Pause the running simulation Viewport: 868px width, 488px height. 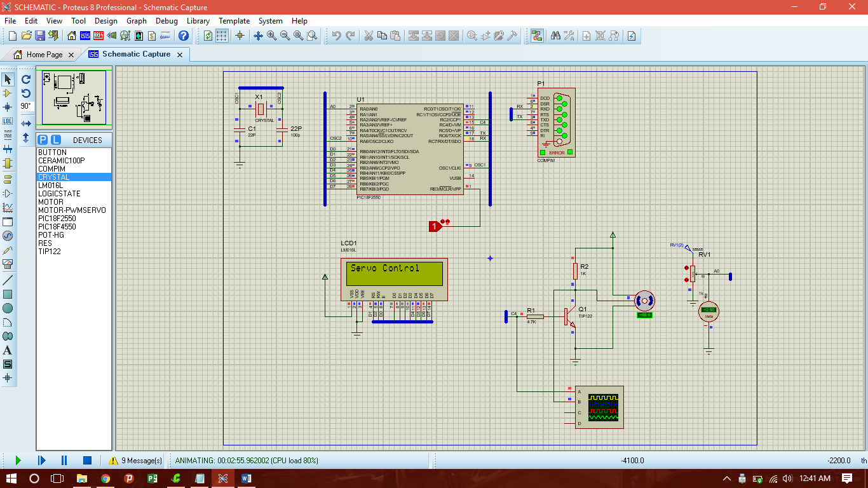point(64,460)
